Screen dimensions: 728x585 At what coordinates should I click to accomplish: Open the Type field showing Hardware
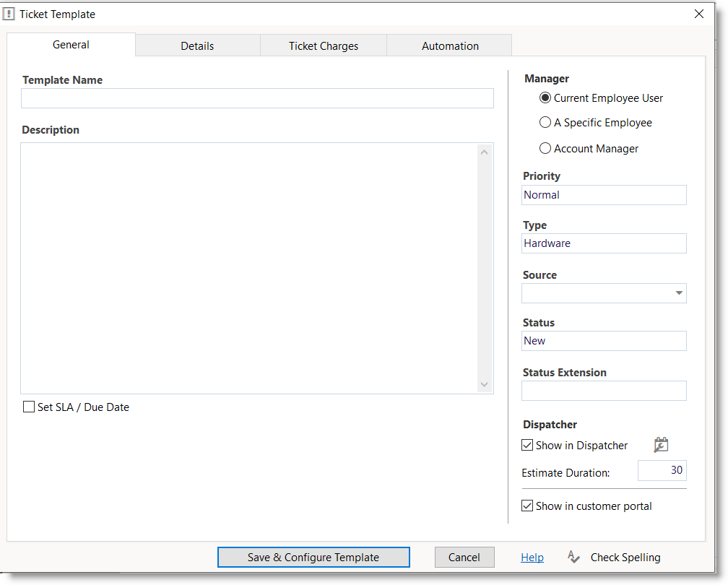tap(604, 243)
